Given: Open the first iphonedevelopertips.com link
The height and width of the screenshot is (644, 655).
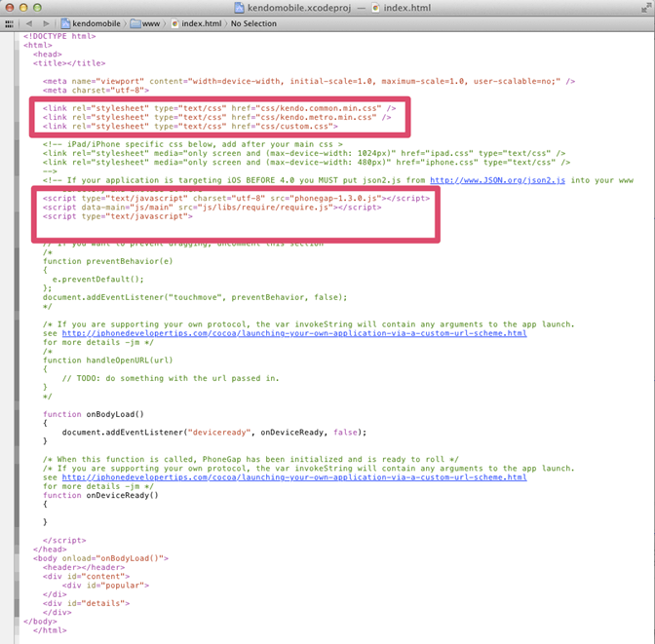Looking at the screenshot, I should coord(294,333).
